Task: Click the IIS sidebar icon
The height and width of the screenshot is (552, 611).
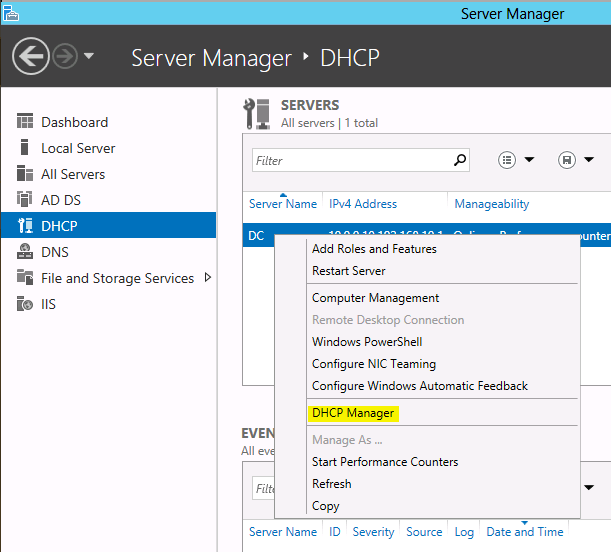Action: tap(25, 304)
